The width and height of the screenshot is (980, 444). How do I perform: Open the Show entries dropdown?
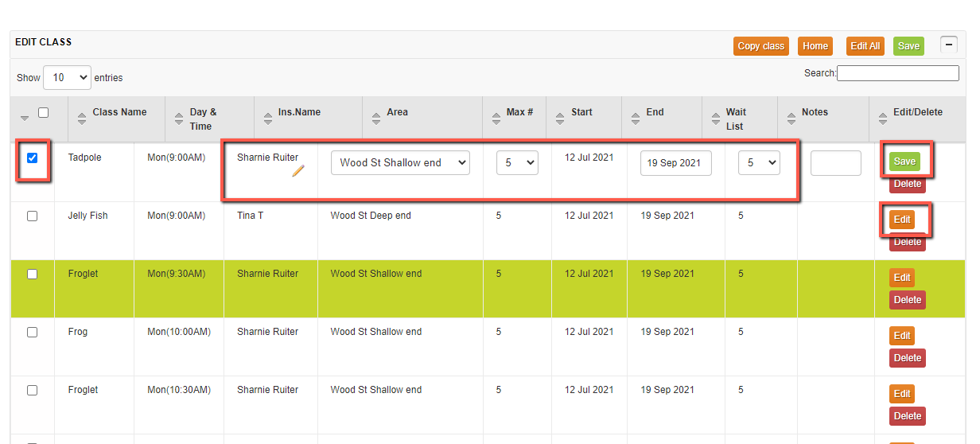pyautogui.click(x=67, y=77)
